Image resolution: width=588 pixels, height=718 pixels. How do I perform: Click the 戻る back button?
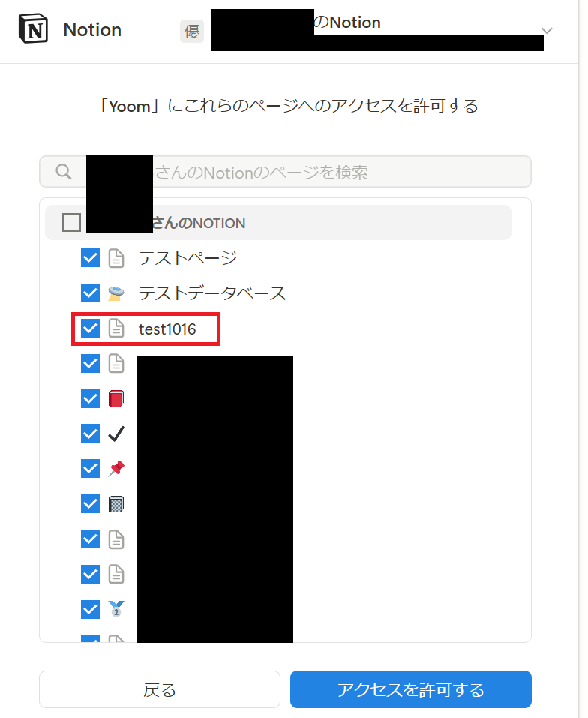point(160,689)
